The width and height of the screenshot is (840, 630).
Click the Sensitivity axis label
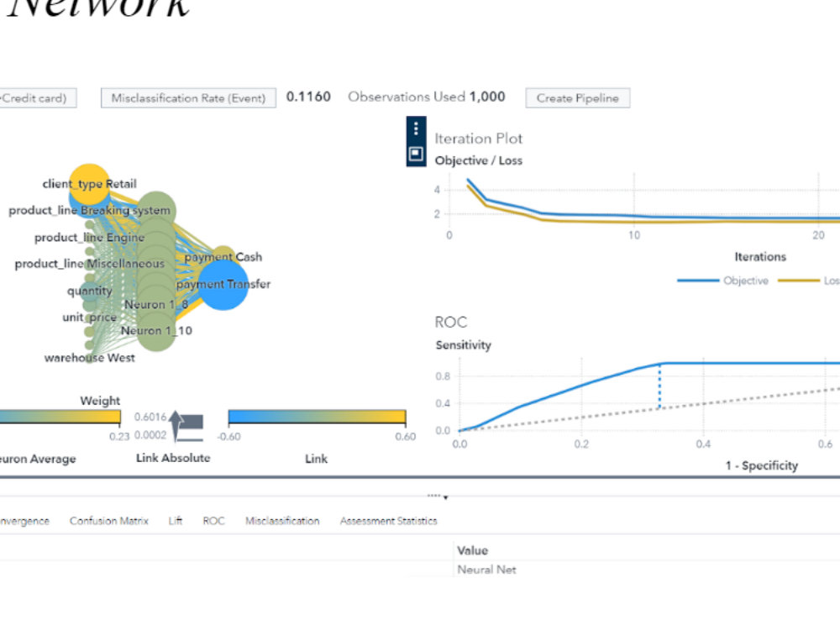[x=464, y=345]
